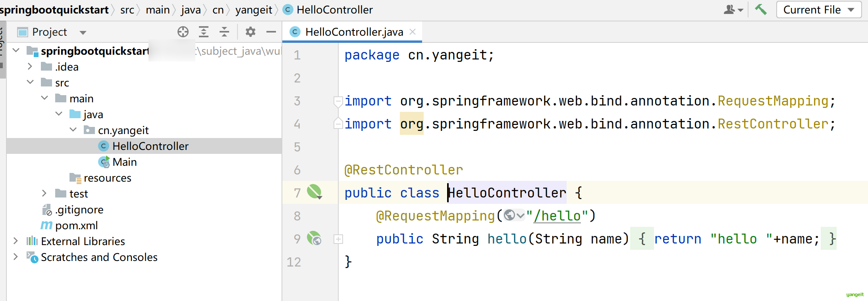868x301 pixels.
Task: Click the Expand All icon in Project panel
Action: 204,32
